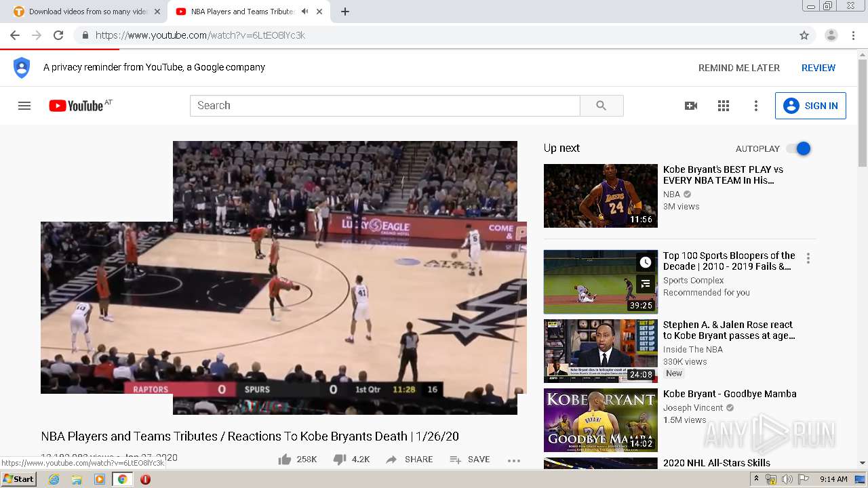This screenshot has height=488, width=868.
Task: Click the browser forward arrow
Action: point(37,35)
